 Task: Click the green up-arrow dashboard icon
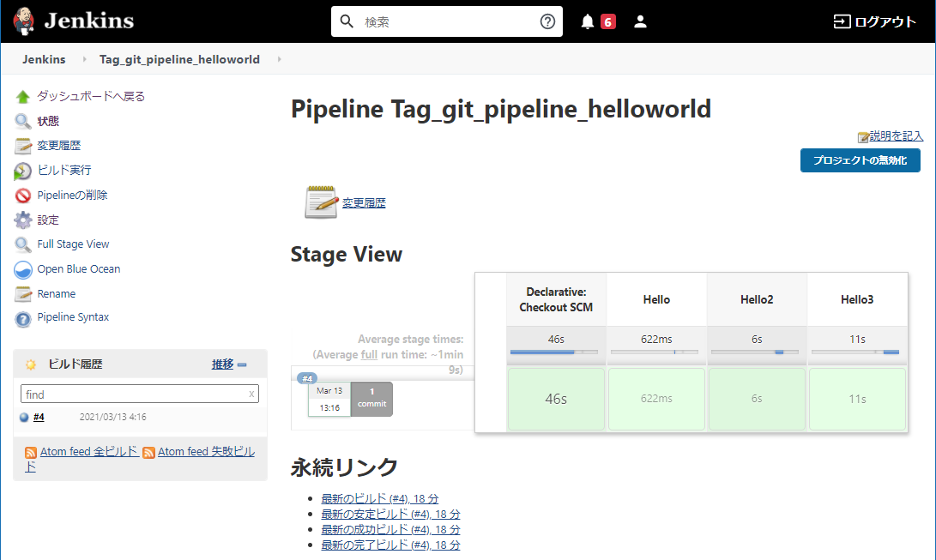pos(22,97)
